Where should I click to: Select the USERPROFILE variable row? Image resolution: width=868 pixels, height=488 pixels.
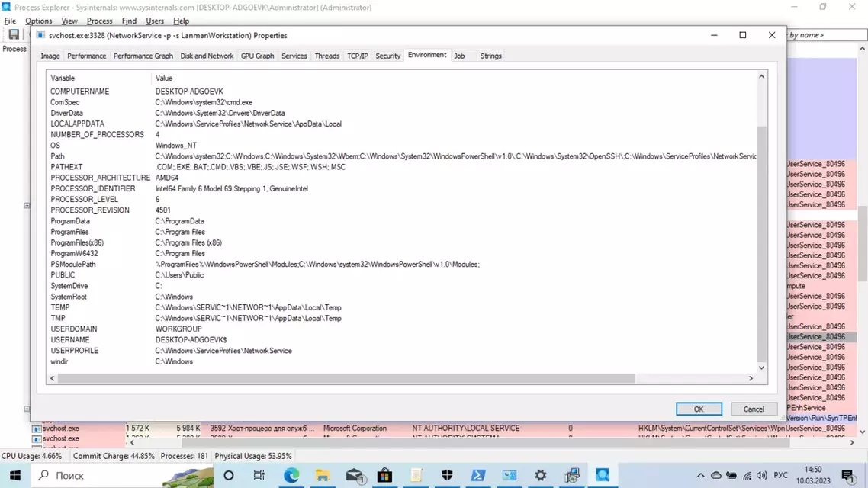pos(403,351)
